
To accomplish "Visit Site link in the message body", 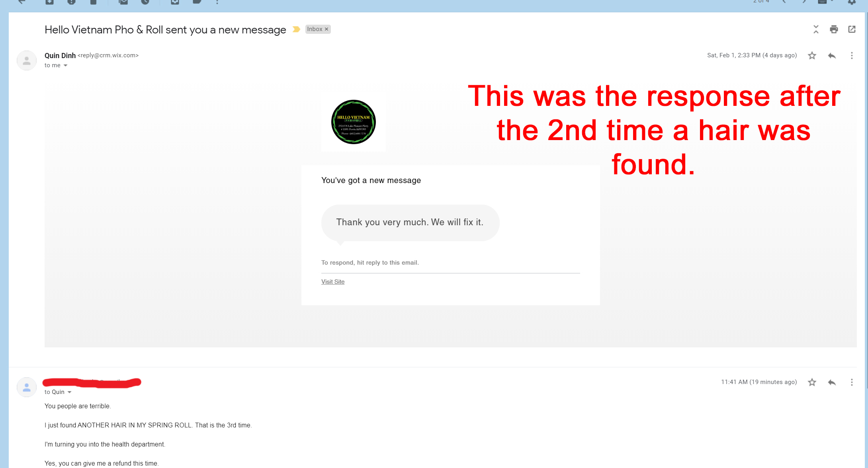I will point(332,282).
